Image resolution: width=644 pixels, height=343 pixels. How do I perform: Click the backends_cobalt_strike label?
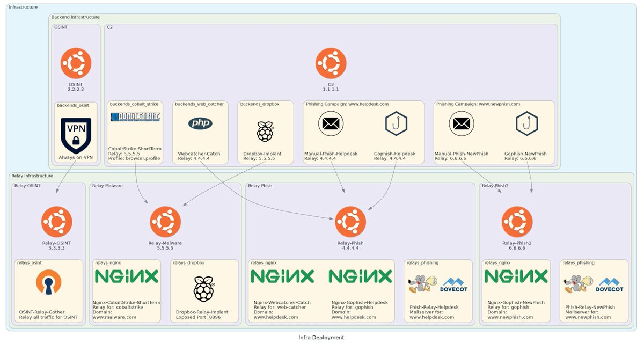(134, 104)
